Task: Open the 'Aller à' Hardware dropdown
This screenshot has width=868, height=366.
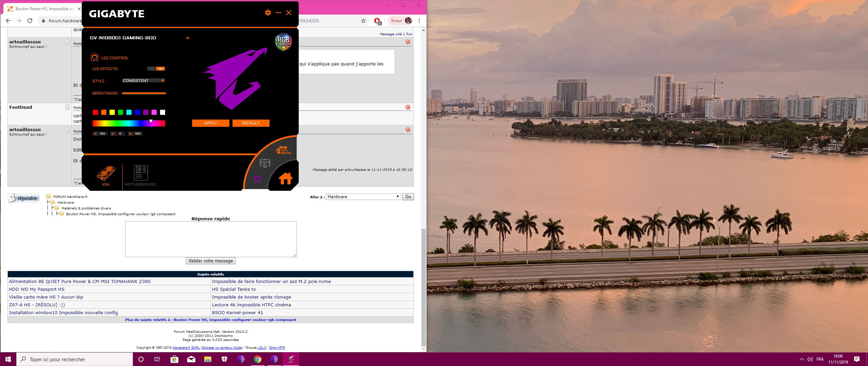Action: [x=363, y=197]
